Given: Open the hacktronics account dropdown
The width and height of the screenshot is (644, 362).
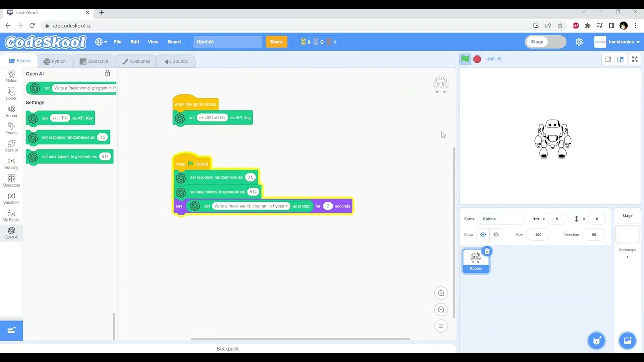Looking at the screenshot, I should click(617, 42).
